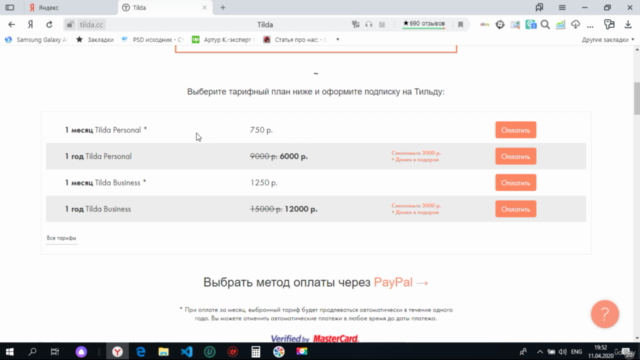Open the eBay extension icon
Image resolution: width=640 pixels, height=360 pixels.
pos(485,24)
